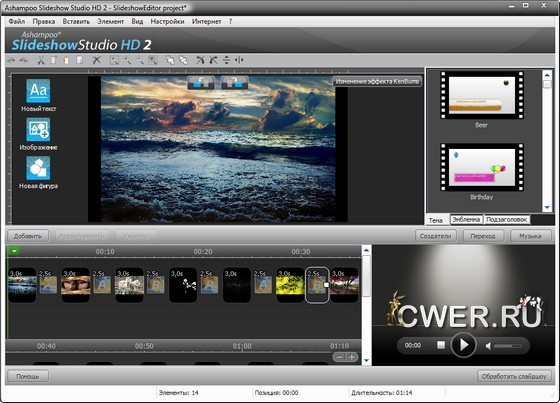The width and height of the screenshot is (560, 403).
Task: Select the eyes close-up slide in the timeline
Action: (75, 285)
